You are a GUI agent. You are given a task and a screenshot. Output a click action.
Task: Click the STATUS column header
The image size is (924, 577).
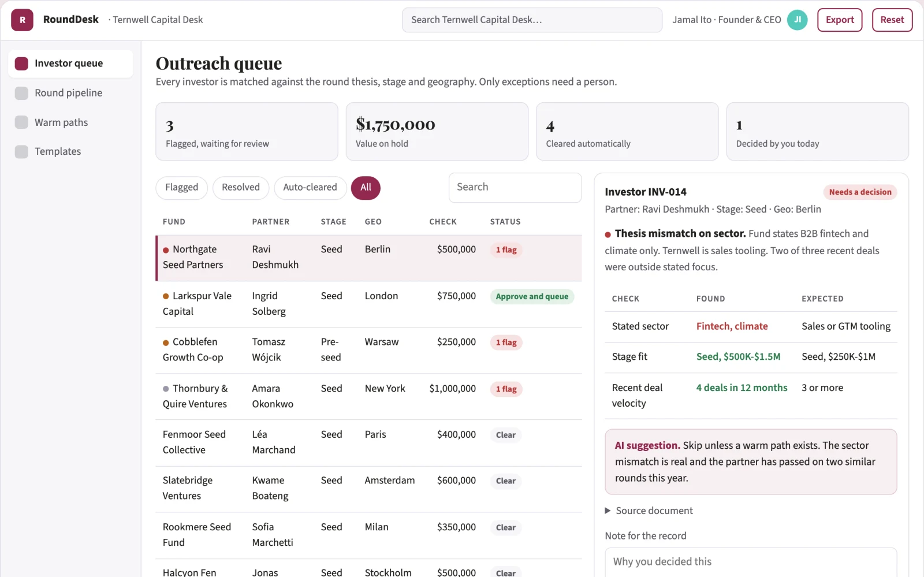click(505, 222)
